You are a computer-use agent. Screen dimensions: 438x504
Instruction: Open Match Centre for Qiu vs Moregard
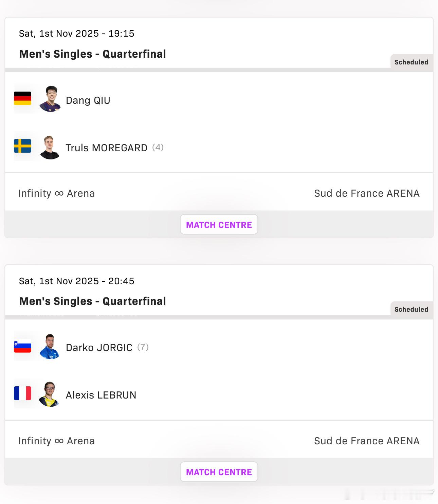(x=219, y=225)
